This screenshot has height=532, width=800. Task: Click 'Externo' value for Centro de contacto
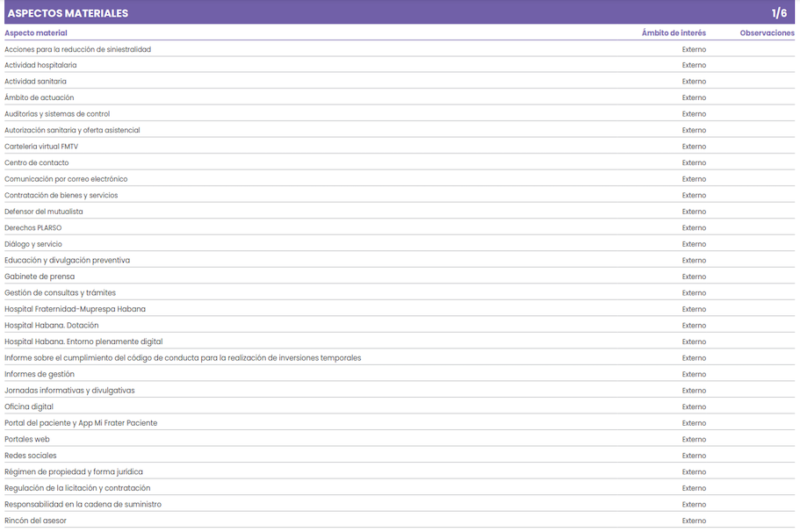(x=694, y=163)
